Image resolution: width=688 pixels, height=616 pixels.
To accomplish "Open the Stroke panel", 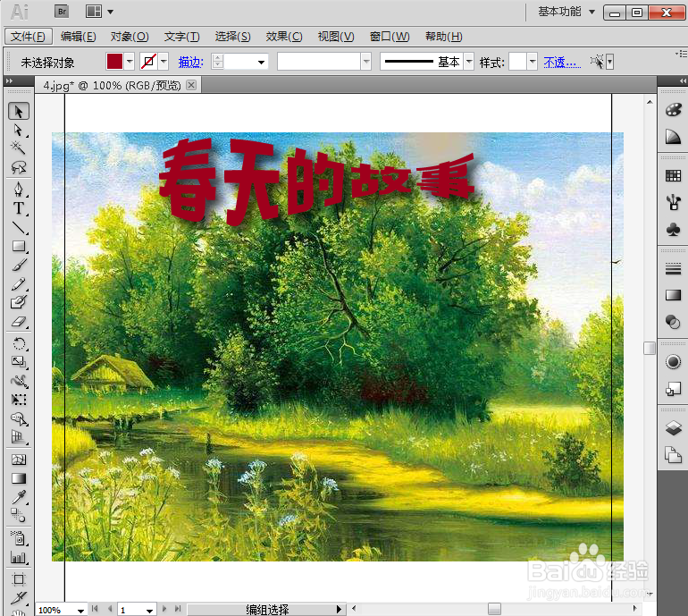I will click(x=673, y=268).
